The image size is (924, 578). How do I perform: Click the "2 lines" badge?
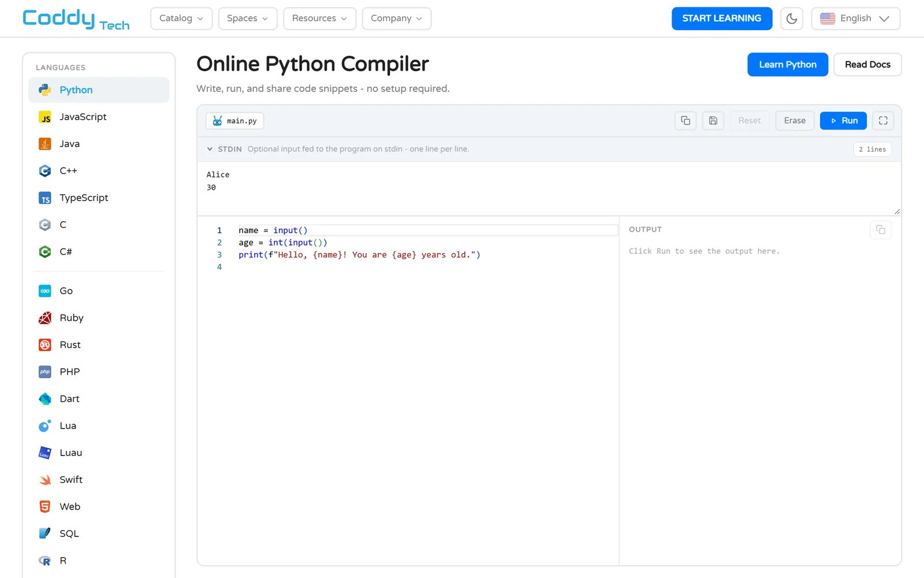pyautogui.click(x=872, y=149)
